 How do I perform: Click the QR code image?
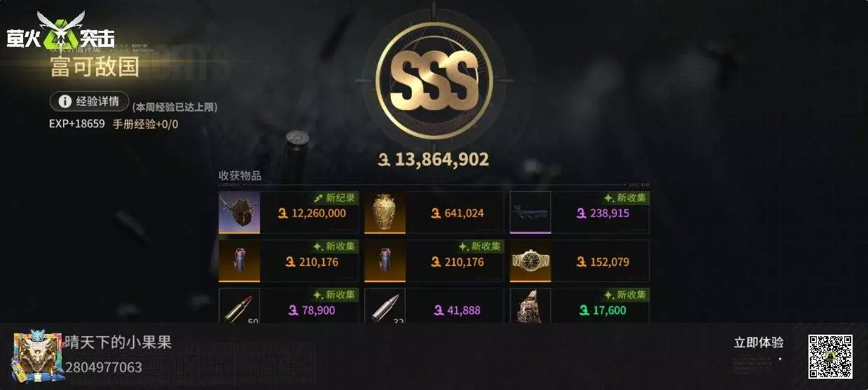click(x=831, y=356)
